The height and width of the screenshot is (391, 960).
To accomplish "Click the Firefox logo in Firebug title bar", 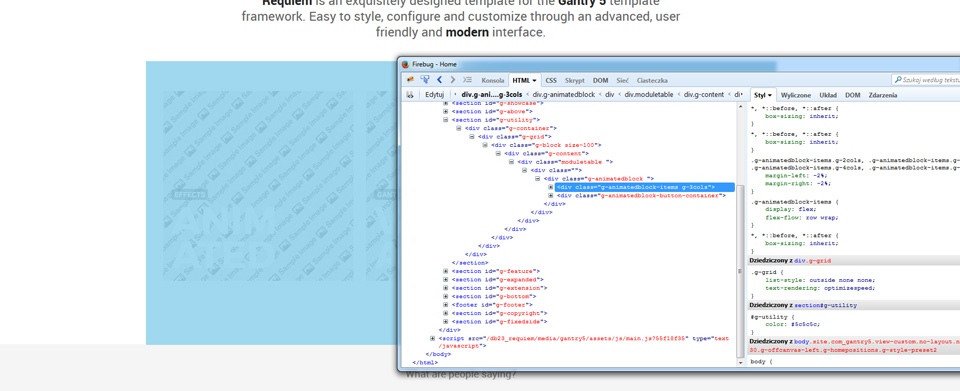I will pos(405,64).
